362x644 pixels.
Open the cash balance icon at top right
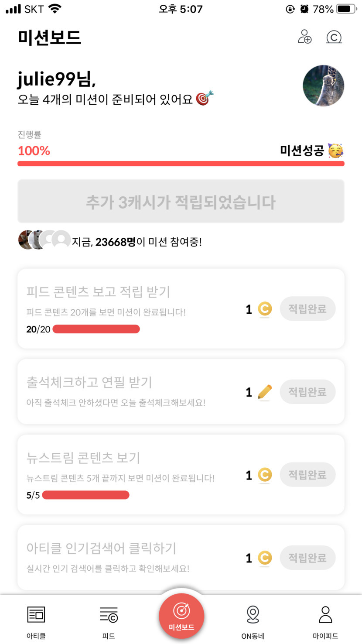[334, 37]
